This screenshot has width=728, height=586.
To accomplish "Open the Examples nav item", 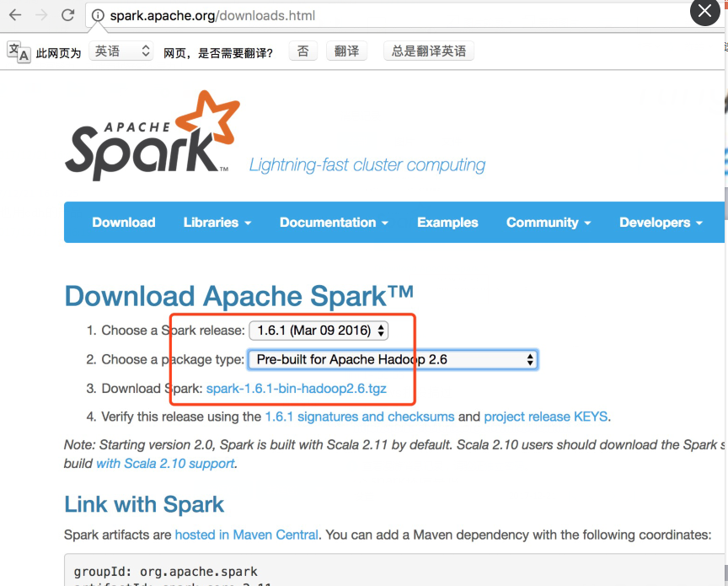I will point(447,222).
